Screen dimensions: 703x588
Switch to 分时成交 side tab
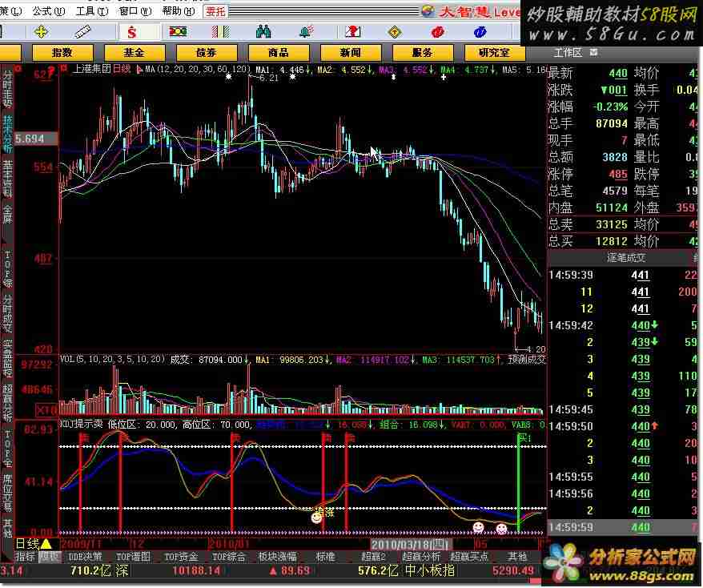(7, 312)
